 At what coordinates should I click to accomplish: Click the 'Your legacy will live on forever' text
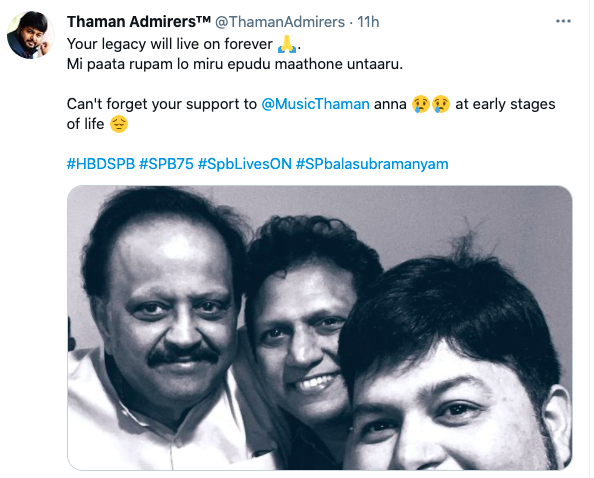tap(170, 44)
